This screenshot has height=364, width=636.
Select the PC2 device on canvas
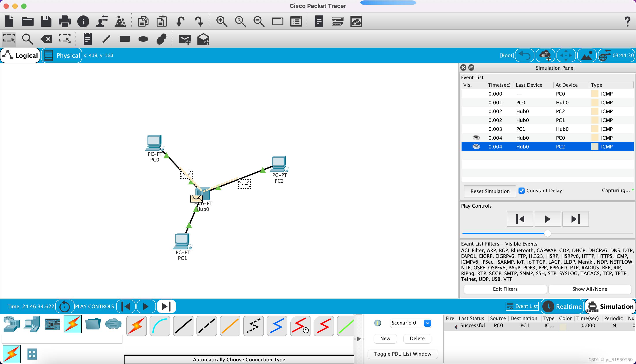click(x=280, y=164)
